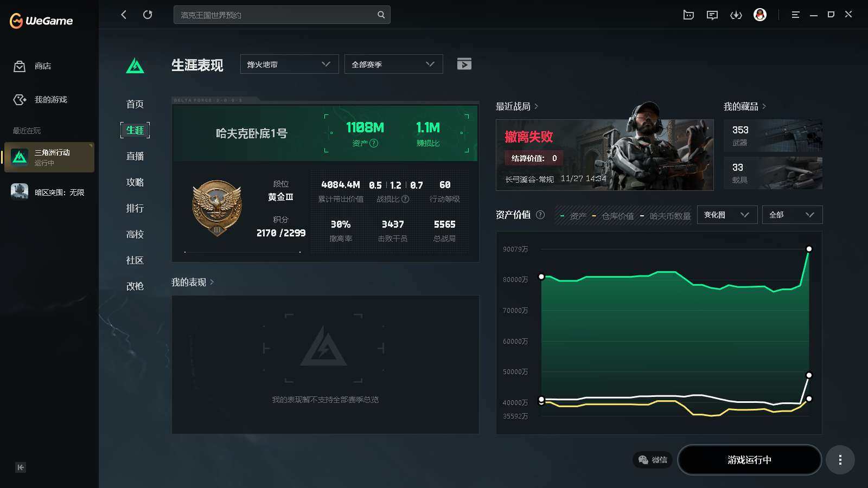Click the 3437 击败干员 stat
Screen dimensions: 868x488
[393, 224]
